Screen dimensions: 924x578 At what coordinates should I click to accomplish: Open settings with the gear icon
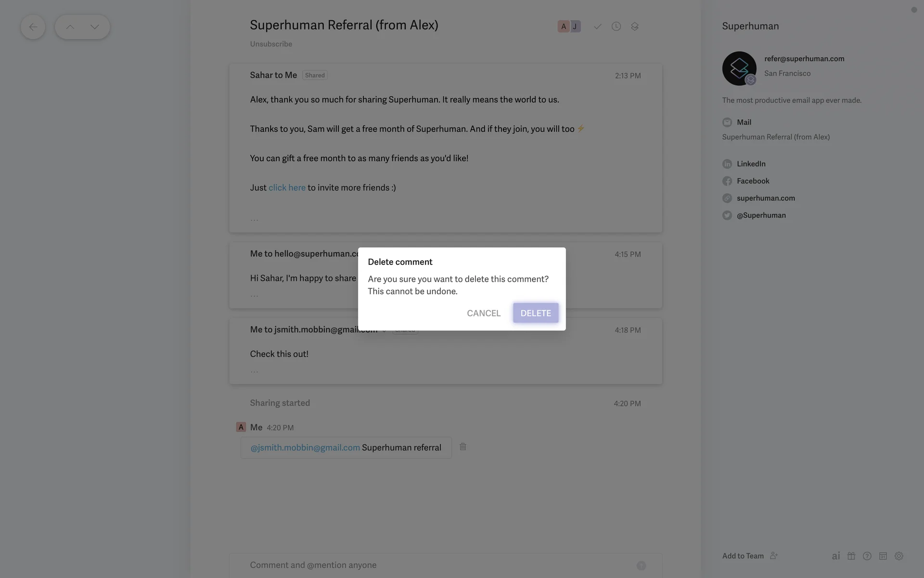pos(899,556)
